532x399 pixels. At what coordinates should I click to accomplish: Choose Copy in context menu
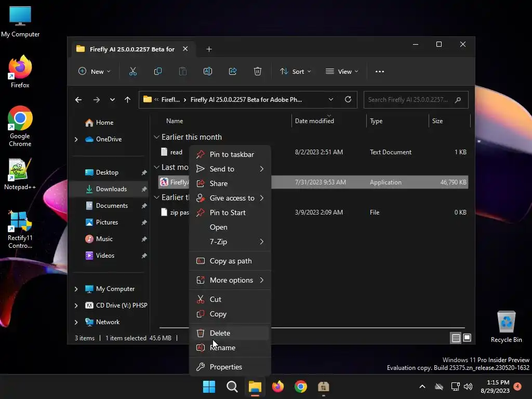[x=230, y=314]
